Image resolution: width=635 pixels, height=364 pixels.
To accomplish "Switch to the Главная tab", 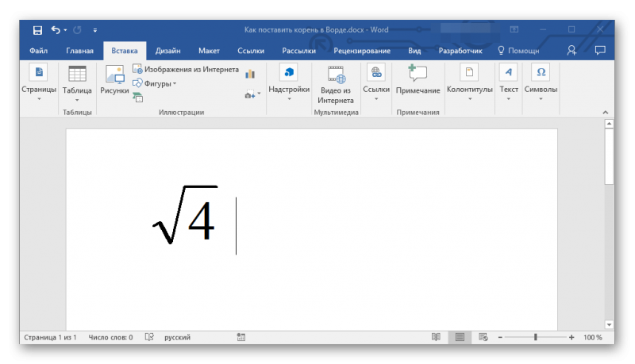I will (80, 51).
